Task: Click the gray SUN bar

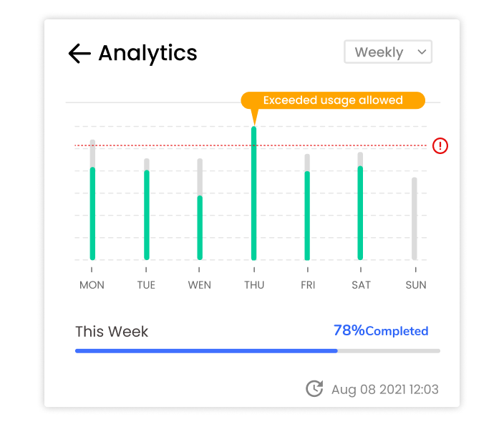Action: click(415, 219)
